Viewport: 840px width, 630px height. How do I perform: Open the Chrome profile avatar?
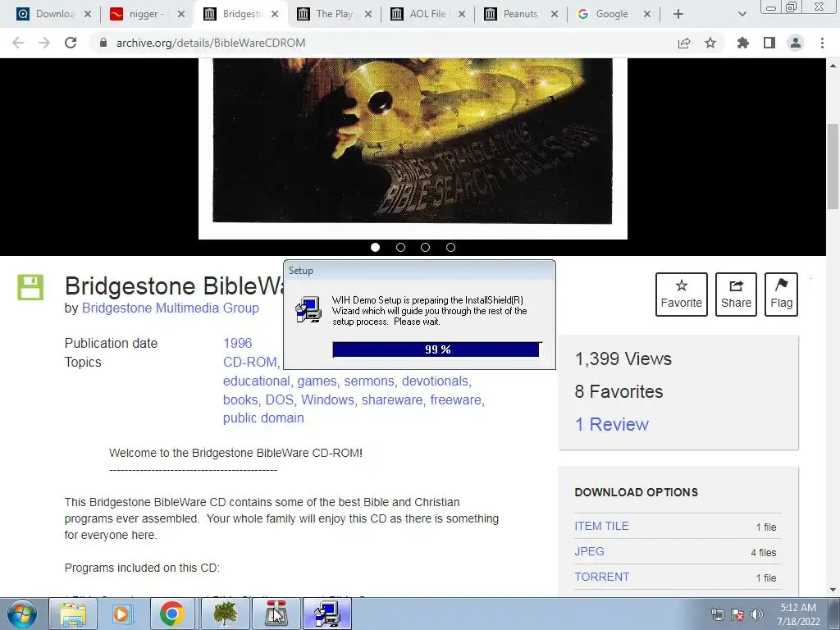796,43
